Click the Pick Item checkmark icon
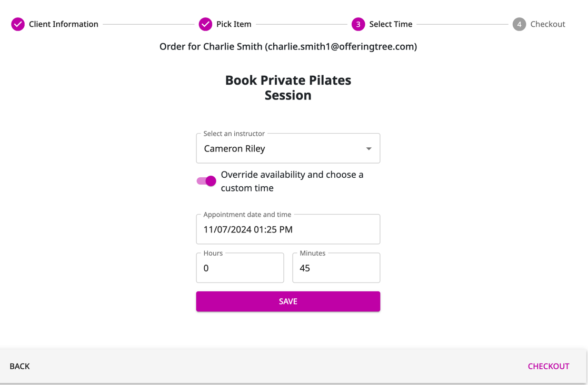The image size is (588, 385). pyautogui.click(x=205, y=24)
